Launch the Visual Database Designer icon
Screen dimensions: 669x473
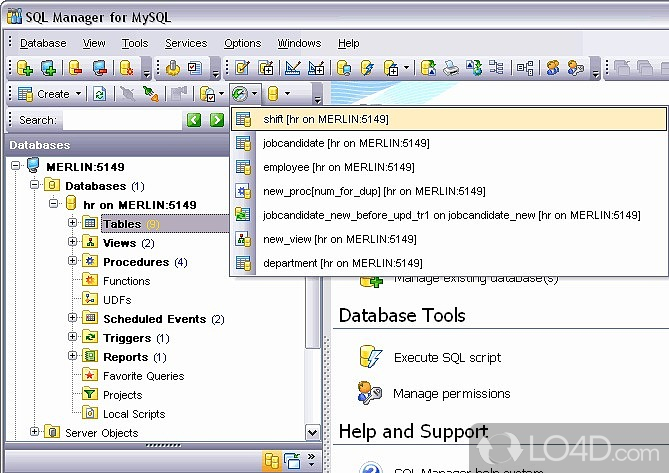pos(525,68)
